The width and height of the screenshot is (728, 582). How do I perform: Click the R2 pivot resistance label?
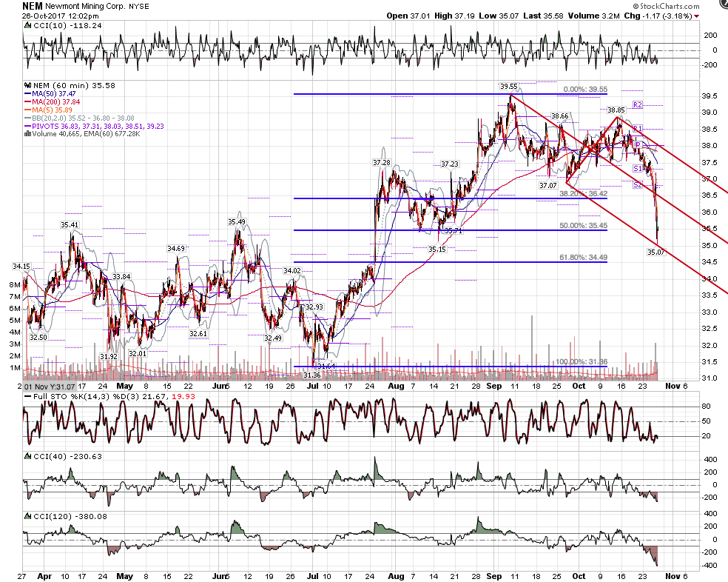[638, 104]
